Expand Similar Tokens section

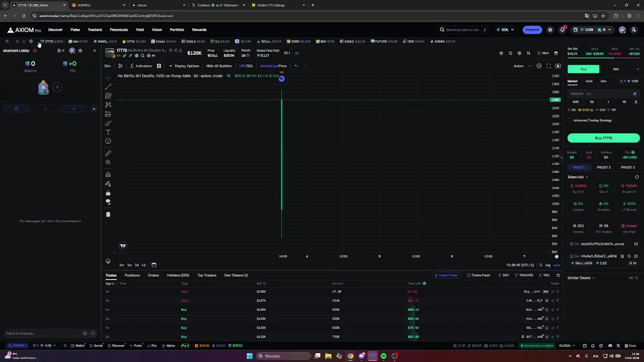(x=581, y=278)
